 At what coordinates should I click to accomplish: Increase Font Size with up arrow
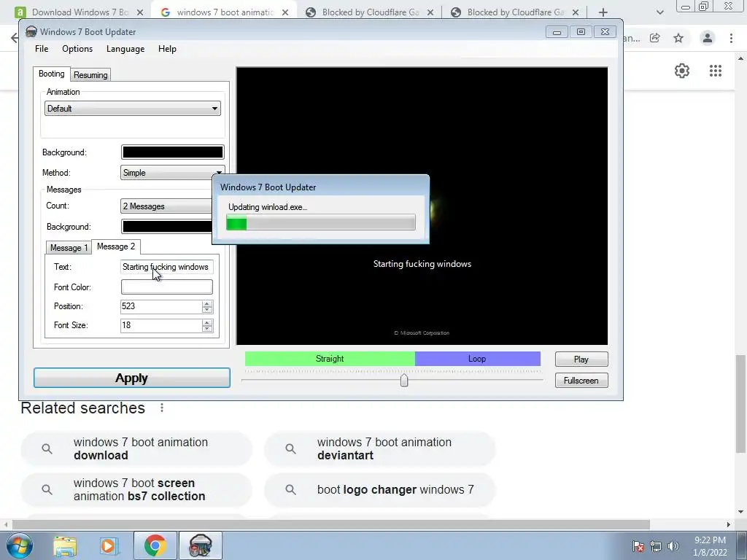point(206,322)
